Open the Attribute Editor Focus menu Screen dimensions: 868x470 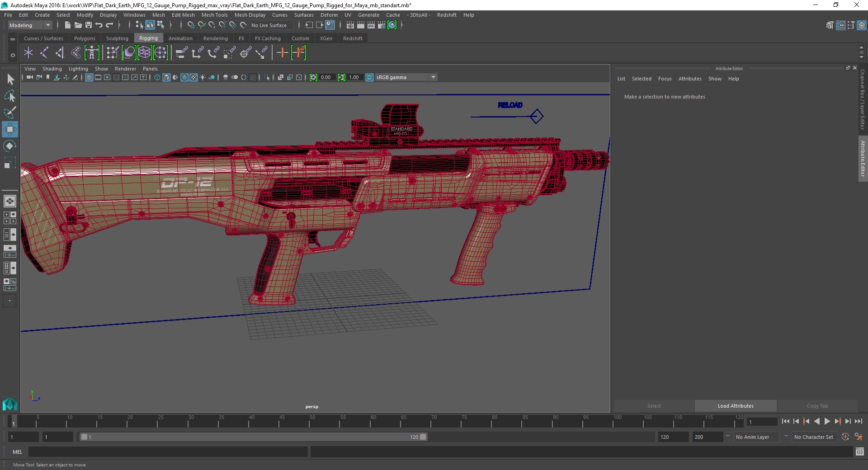[665, 79]
